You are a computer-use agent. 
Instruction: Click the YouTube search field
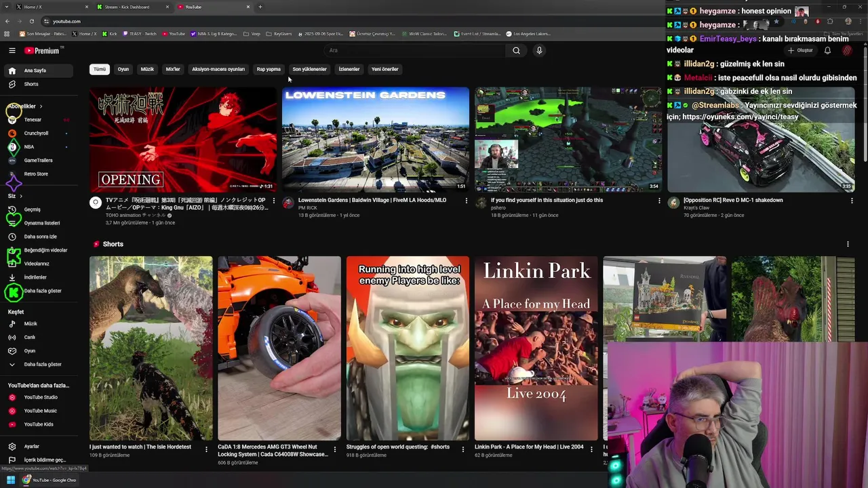coord(414,51)
